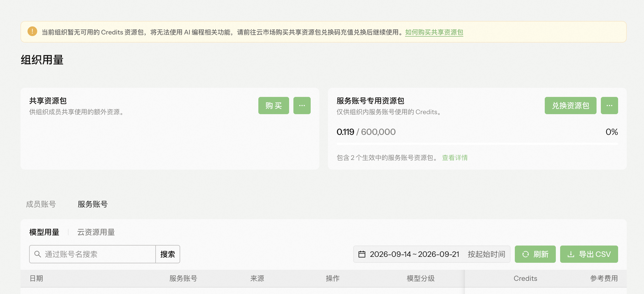The width and height of the screenshot is (644, 294).
Task: Click the Credits column header
Action: tap(525, 278)
